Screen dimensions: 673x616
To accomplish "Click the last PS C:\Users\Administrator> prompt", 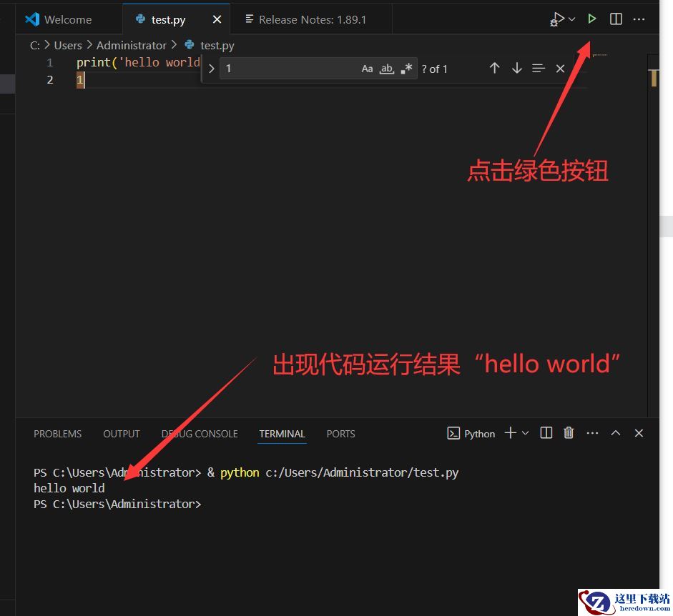I will pos(117,504).
